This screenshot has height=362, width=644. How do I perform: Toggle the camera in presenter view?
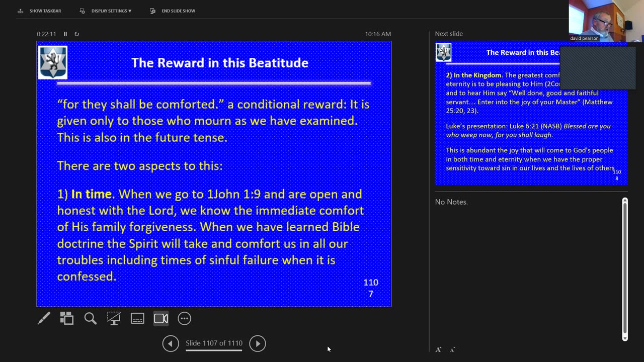pos(161,318)
